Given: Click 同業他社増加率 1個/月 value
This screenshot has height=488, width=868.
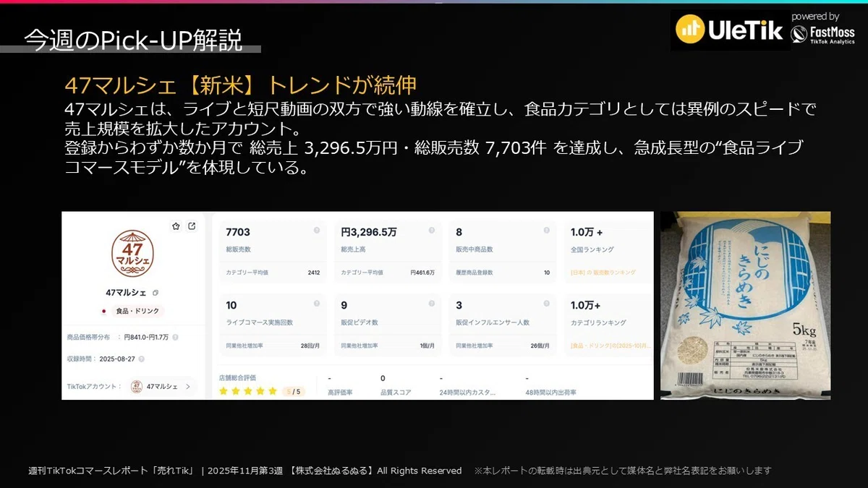Looking at the screenshot, I should click(x=427, y=346).
